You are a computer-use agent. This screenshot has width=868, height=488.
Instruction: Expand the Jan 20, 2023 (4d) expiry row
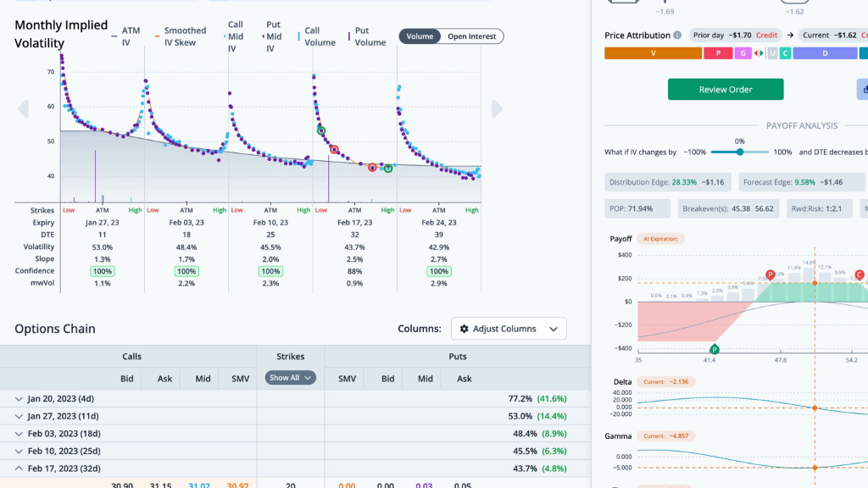tap(20, 398)
